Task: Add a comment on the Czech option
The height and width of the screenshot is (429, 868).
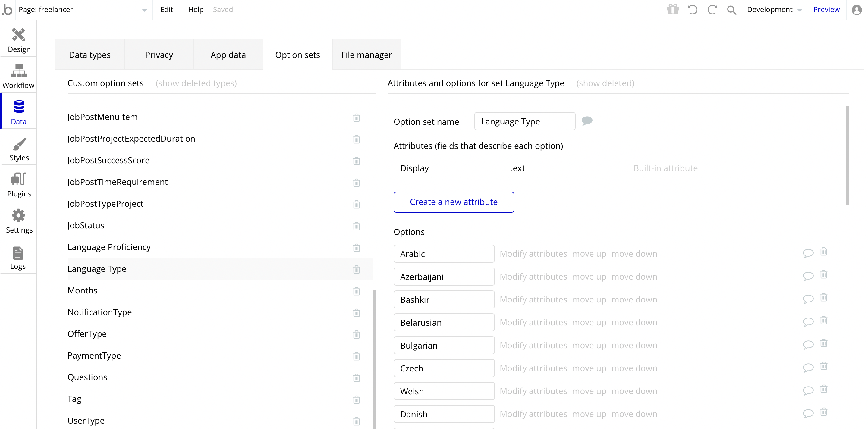Action: coord(808,367)
